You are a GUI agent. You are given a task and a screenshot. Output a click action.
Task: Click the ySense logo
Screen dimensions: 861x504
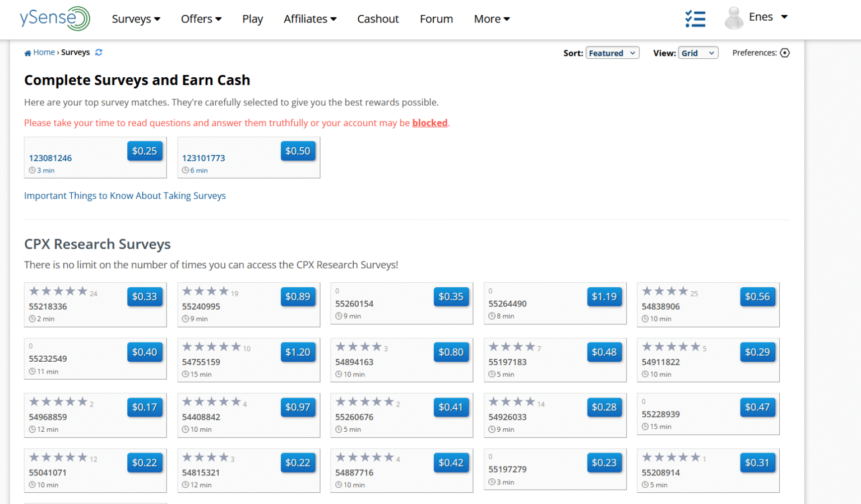54,18
